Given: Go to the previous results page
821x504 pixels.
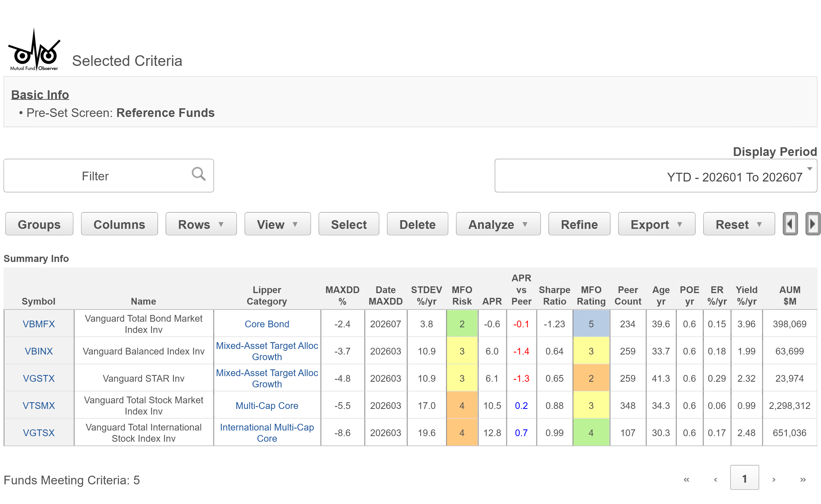Looking at the screenshot, I should tap(715, 479).
